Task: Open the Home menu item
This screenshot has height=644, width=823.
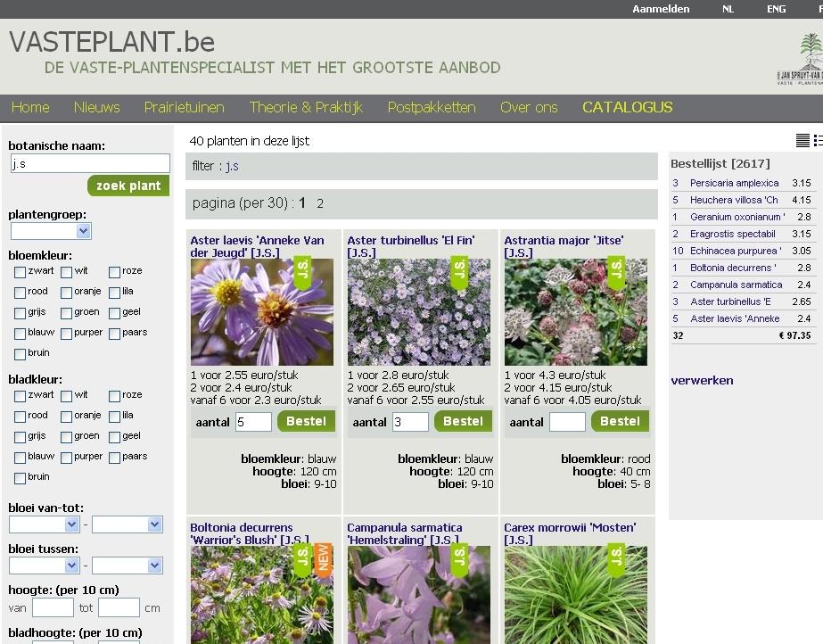Action: point(30,108)
